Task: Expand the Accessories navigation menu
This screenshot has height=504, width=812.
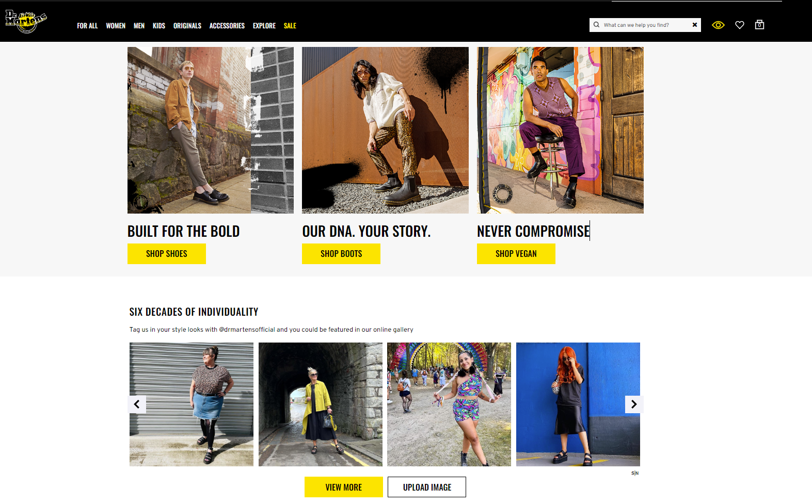Action: (x=227, y=26)
